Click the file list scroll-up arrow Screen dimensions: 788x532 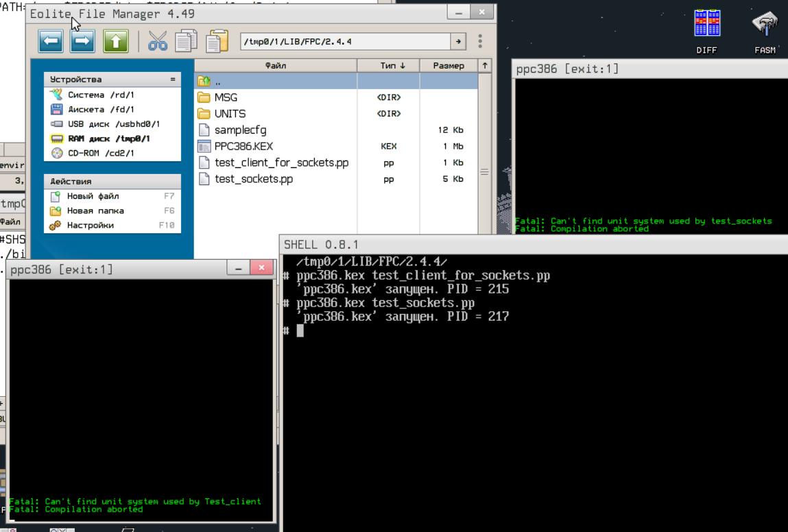(485, 66)
